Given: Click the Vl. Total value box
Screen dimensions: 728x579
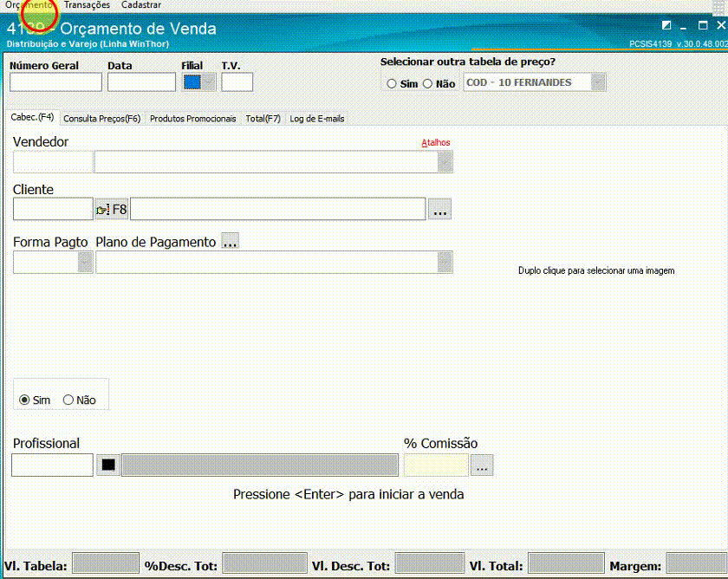Looking at the screenshot, I should 567,563.
